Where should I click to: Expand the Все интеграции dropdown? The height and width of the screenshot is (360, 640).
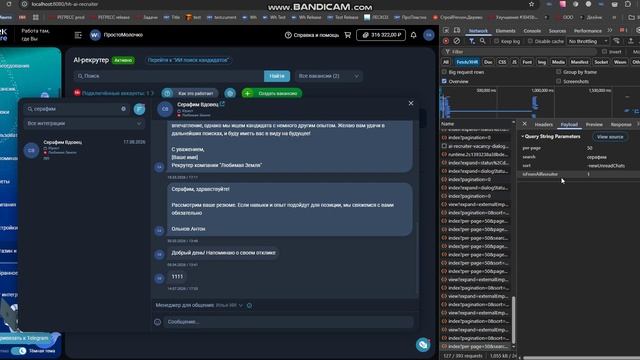click(84, 123)
